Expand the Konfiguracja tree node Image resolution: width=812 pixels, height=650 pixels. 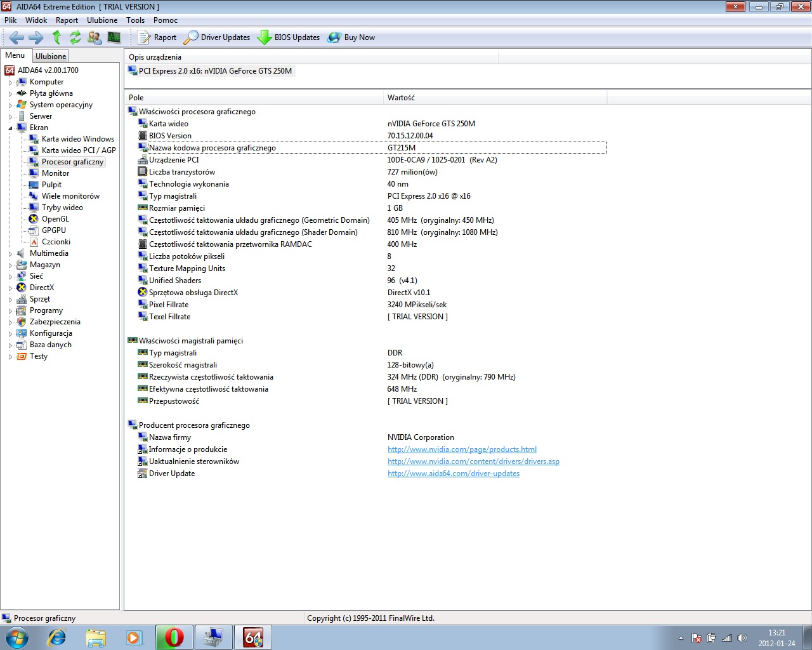[10, 334]
